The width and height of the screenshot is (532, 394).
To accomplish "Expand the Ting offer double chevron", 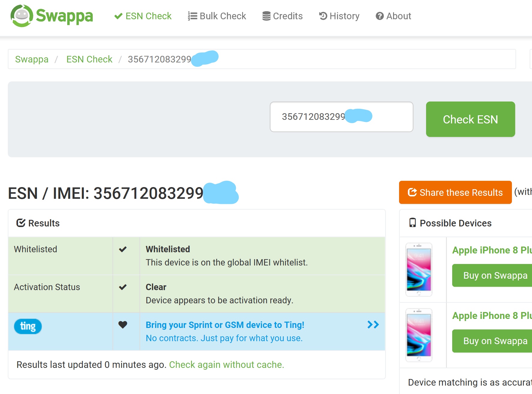I will click(373, 325).
